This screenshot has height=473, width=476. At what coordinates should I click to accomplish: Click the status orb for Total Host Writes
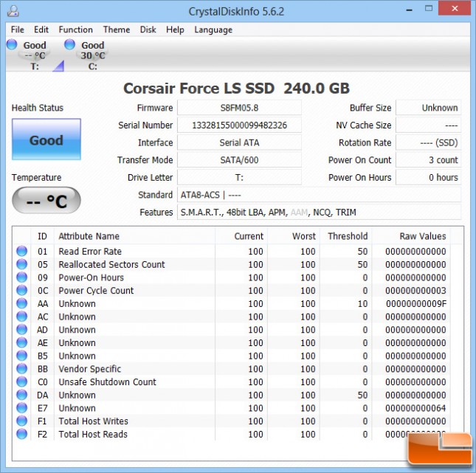click(x=21, y=421)
